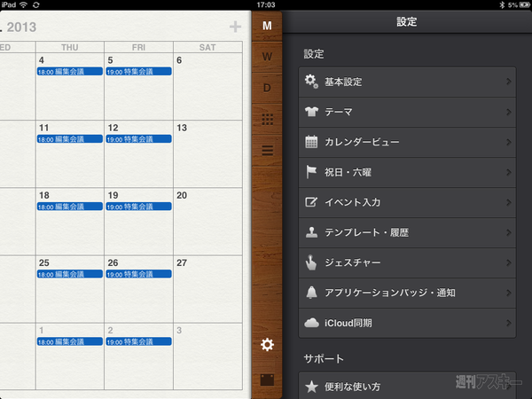This screenshot has width=532, height=399.
Task: Open 18:00 編集会議 event on Thursday 11
Action: 69,139
